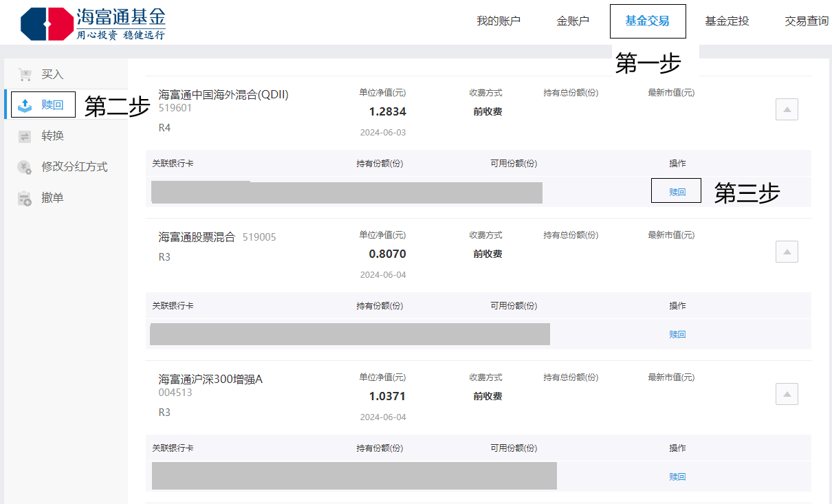Viewport: 832px width, 504px height.
Task: Collapse the 海富通股票混合 fund row
Action: coord(787,252)
